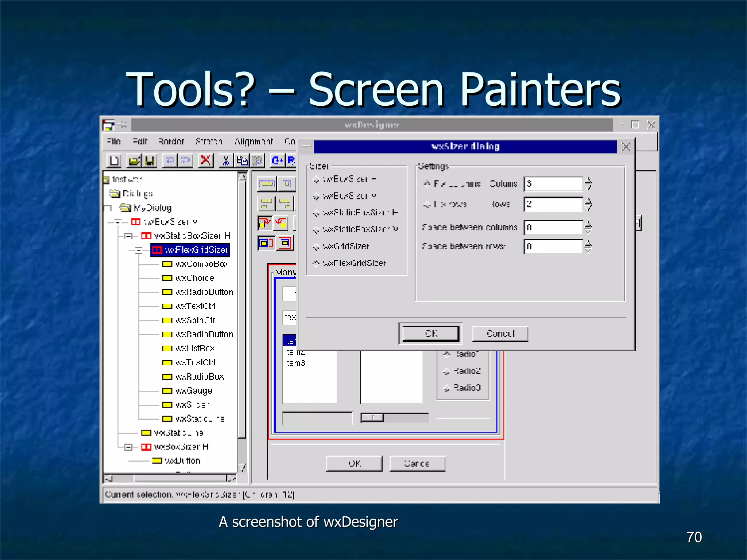Select the wxGridSizer radio option
Screen dimensions: 747x560
tap(316, 247)
